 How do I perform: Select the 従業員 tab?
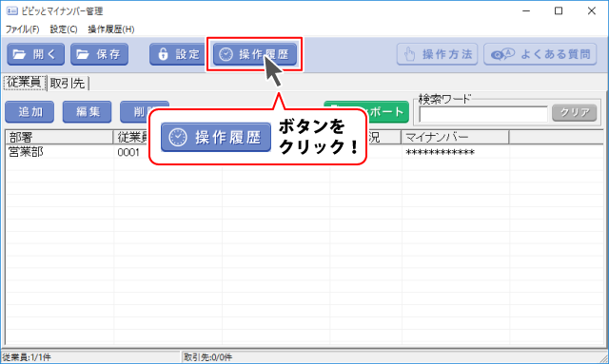tap(25, 83)
